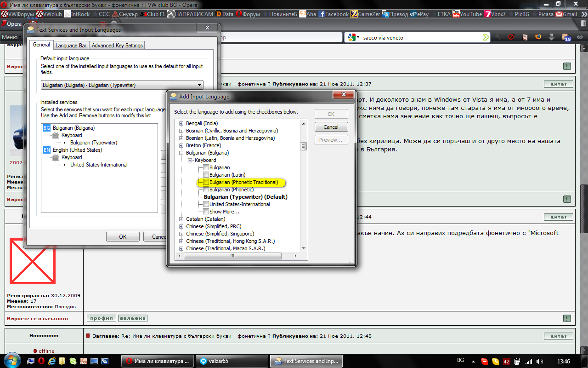Image resolution: width=588 pixels, height=368 pixels.
Task: Open the Gmail bookmark
Action: 566,14
